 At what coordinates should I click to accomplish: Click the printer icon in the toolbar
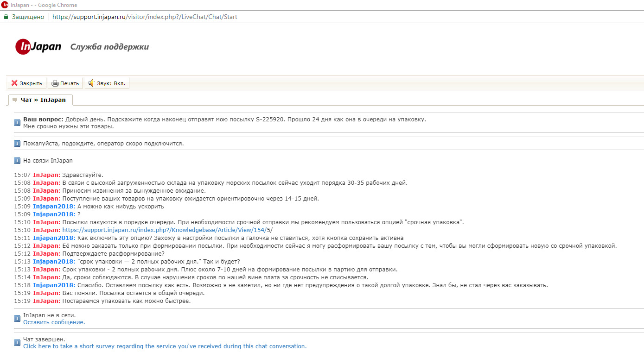click(x=55, y=83)
